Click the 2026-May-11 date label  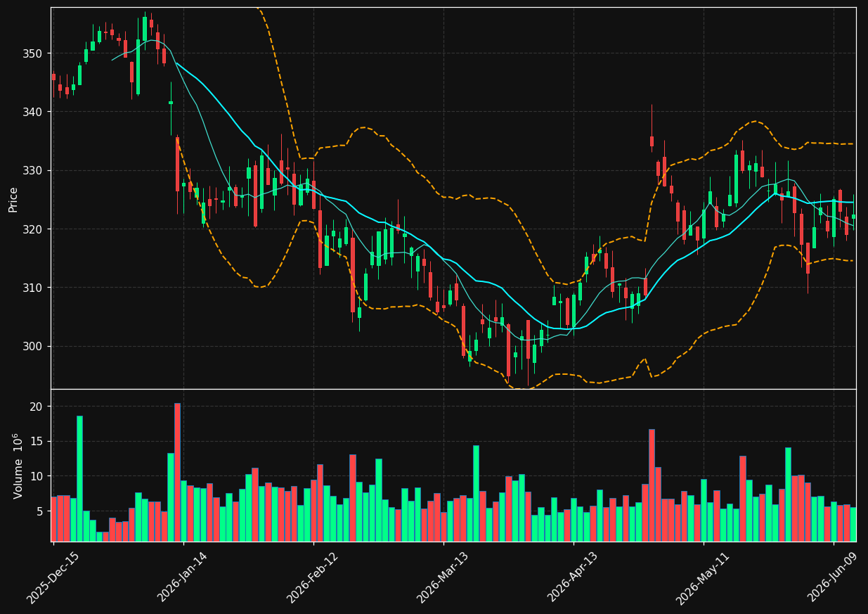(x=704, y=577)
